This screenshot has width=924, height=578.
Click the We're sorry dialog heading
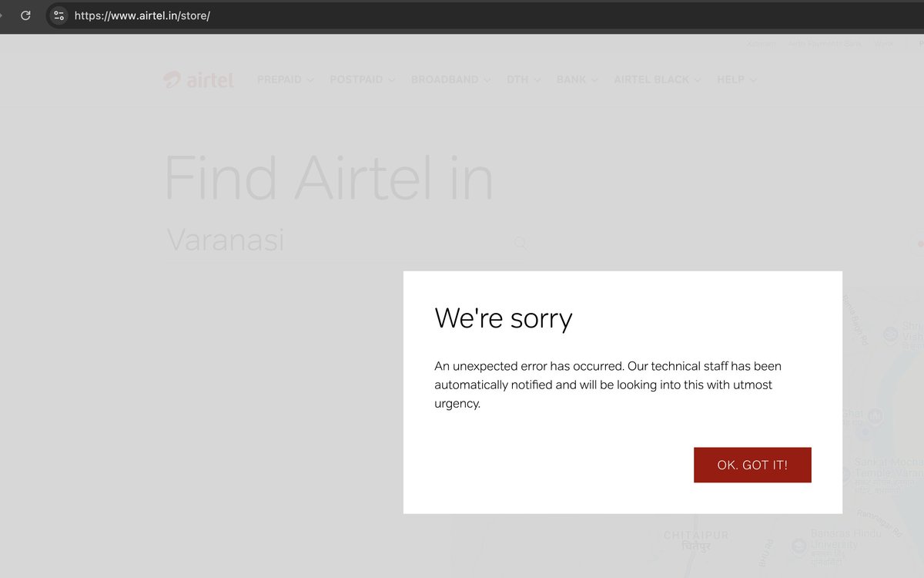coord(504,318)
